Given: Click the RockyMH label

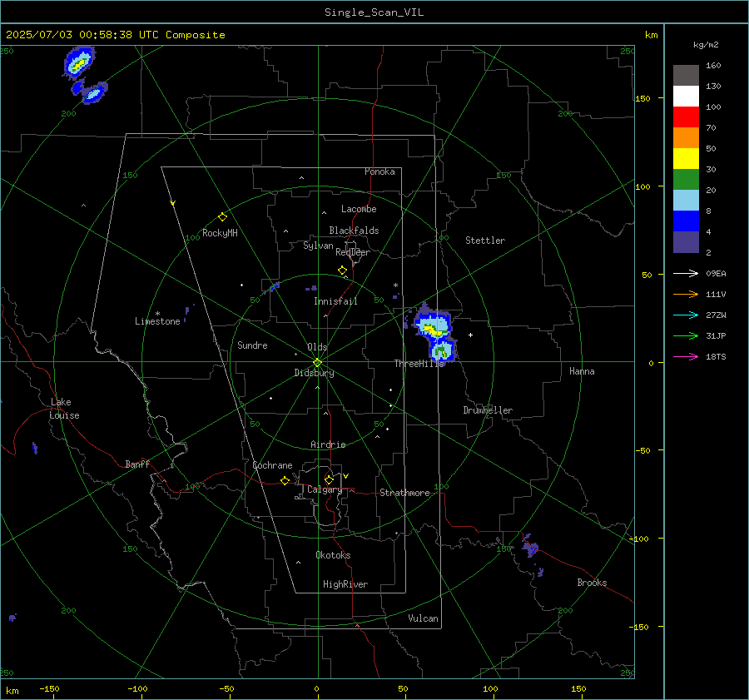Looking at the screenshot, I should tap(220, 233).
